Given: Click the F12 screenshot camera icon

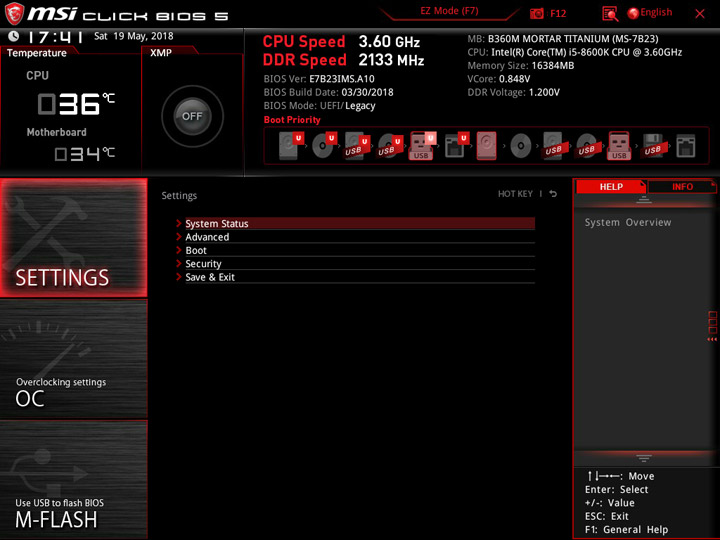Looking at the screenshot, I should coord(536,13).
